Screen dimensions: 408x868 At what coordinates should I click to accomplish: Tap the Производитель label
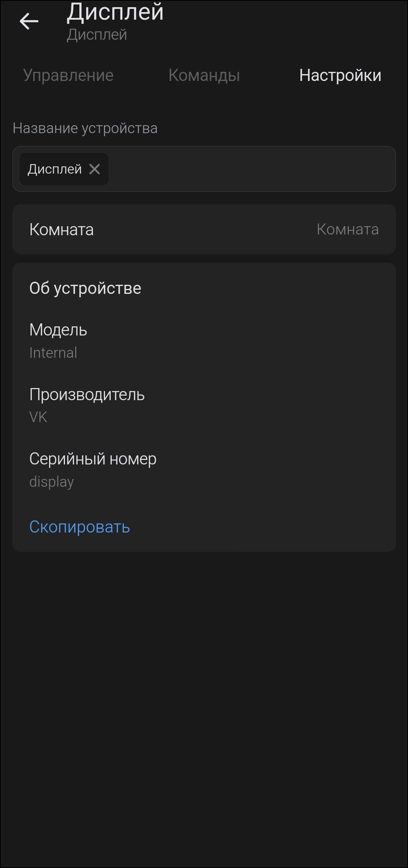87,394
